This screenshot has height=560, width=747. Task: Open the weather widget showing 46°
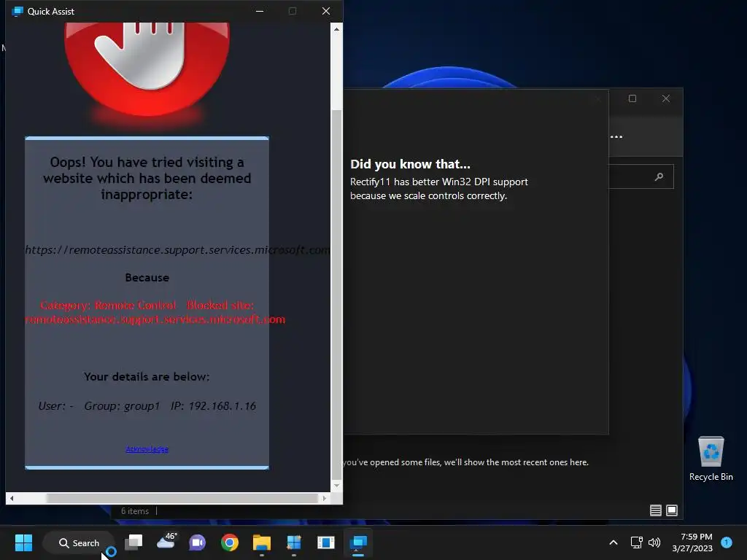(x=166, y=541)
